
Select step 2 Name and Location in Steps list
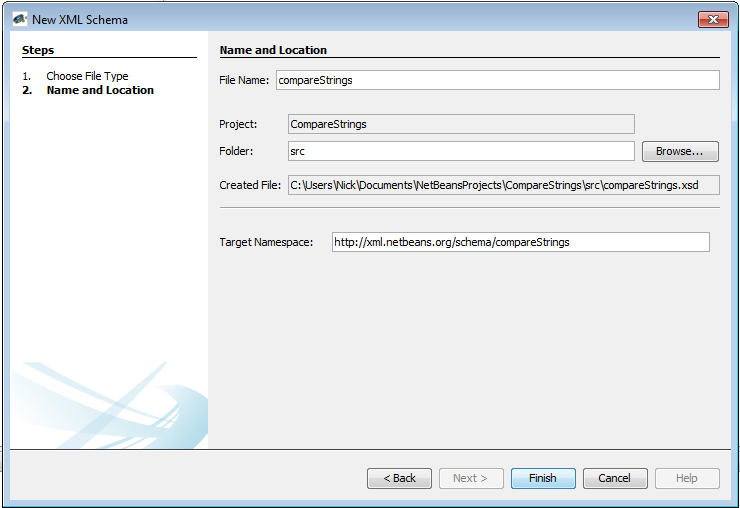point(100,90)
